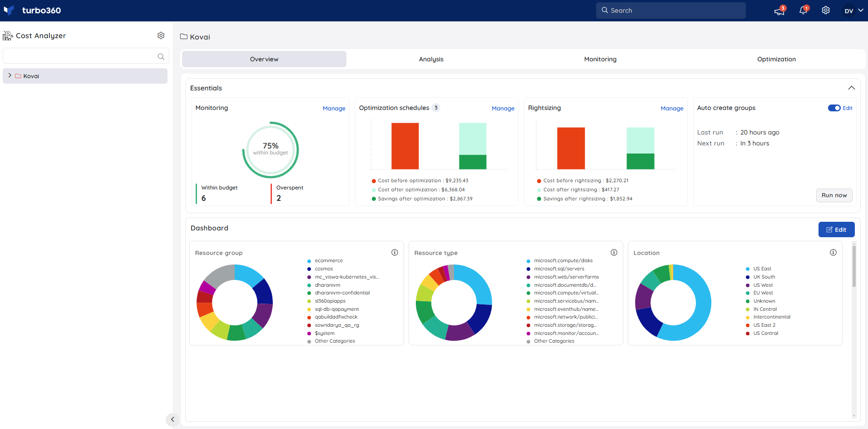This screenshot has width=868, height=429.
Task: Click the Intercontinental legend entry
Action: [768, 317]
